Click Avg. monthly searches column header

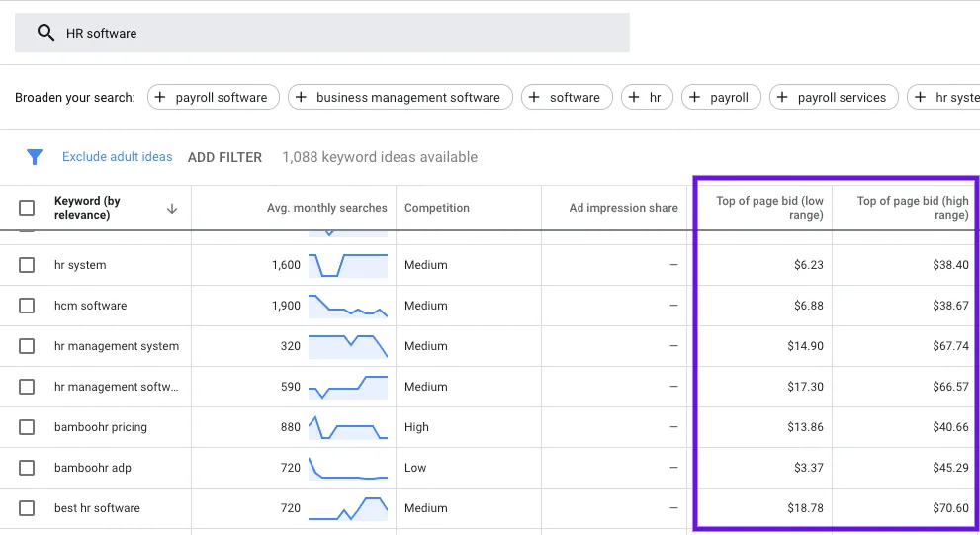pyautogui.click(x=327, y=208)
